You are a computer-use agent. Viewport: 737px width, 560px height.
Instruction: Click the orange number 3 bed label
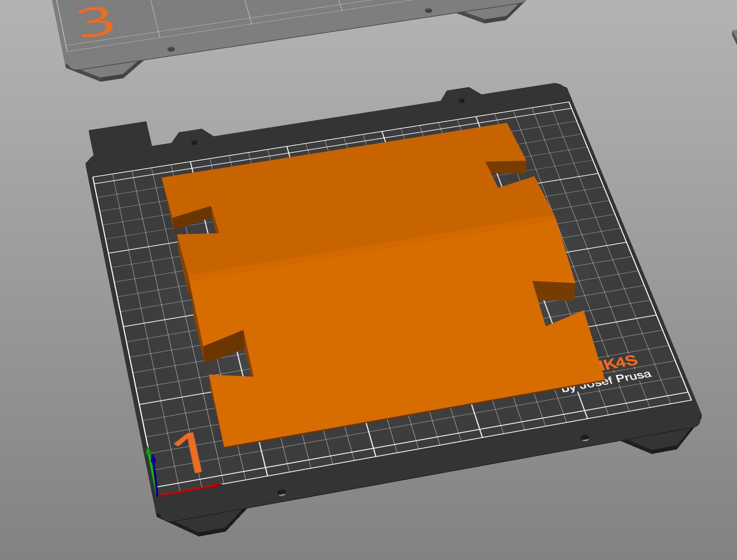coord(95,22)
